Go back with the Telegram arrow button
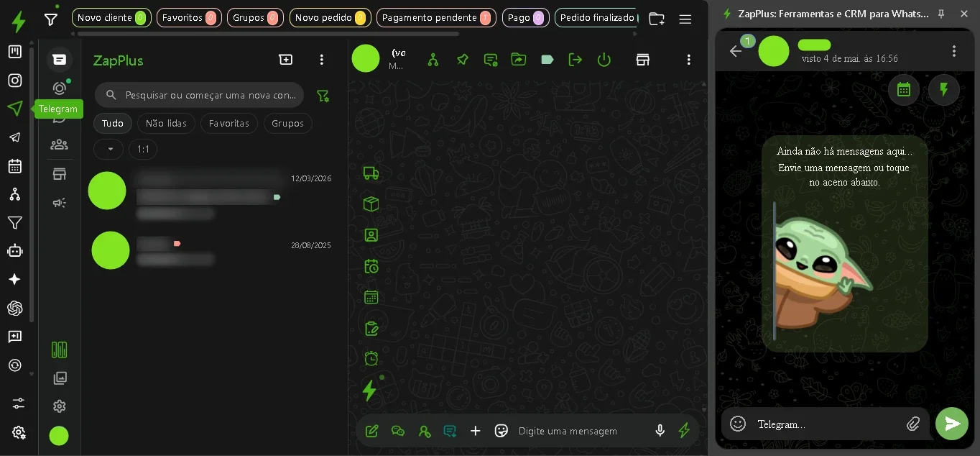This screenshot has height=456, width=980. click(x=735, y=51)
